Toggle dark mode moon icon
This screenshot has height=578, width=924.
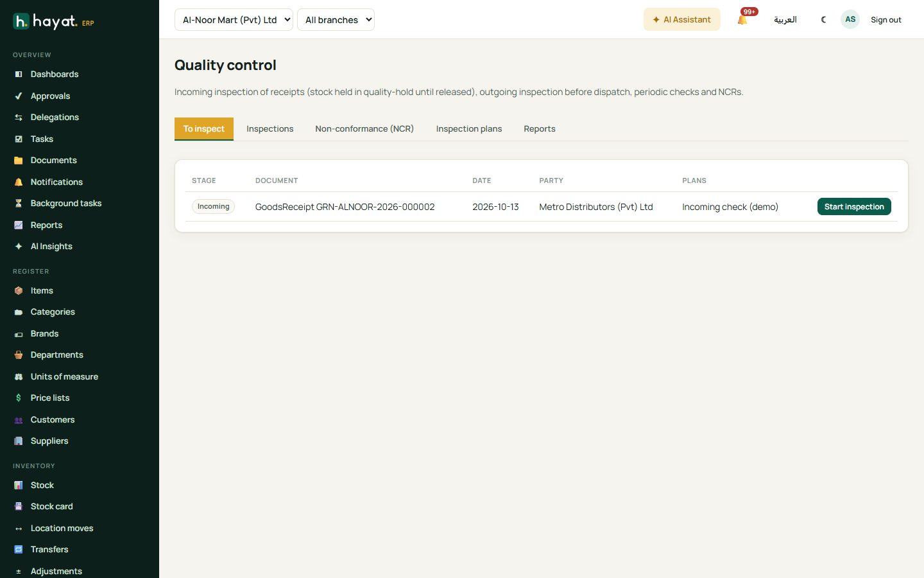point(823,20)
